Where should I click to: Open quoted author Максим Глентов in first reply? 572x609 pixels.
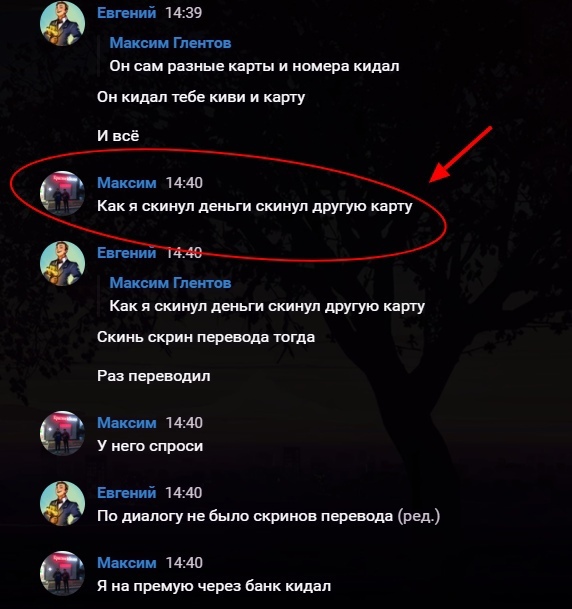coord(170,43)
